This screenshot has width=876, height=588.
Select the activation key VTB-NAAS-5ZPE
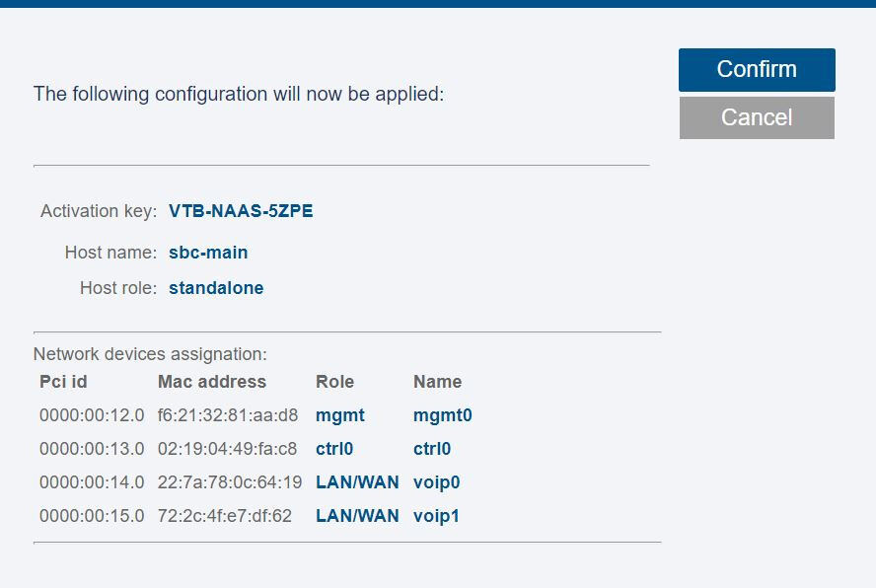(x=241, y=211)
